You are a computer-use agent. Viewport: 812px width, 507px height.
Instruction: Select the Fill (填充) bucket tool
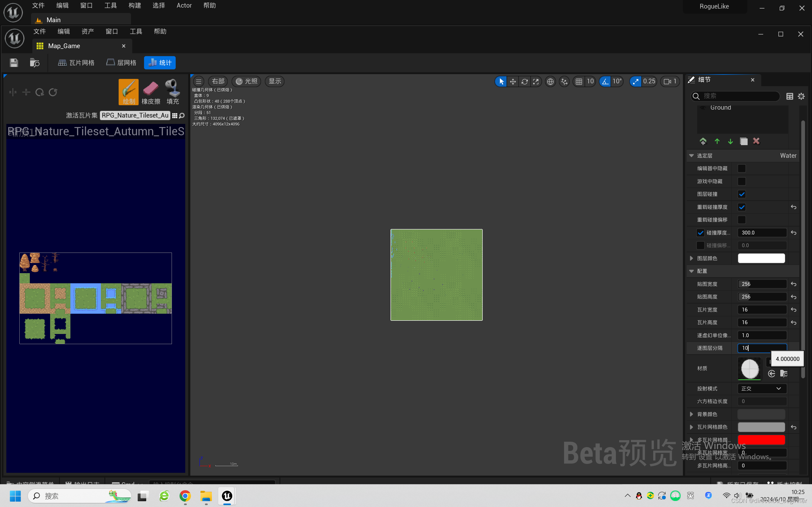point(173,92)
